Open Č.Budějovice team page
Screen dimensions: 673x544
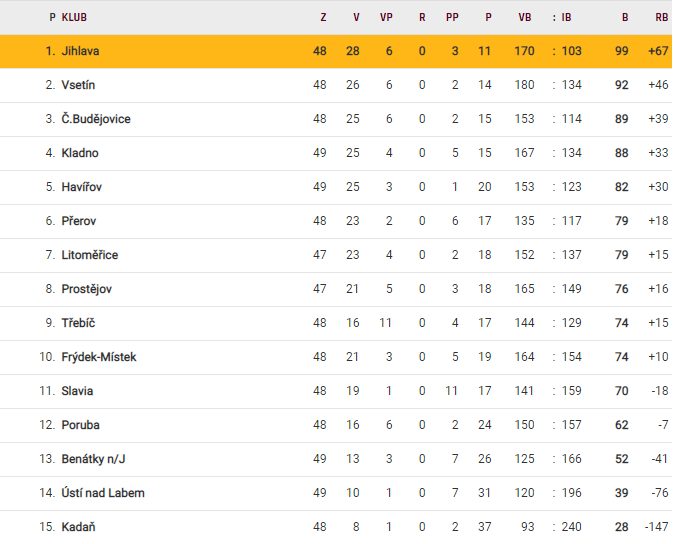pyautogui.click(x=96, y=119)
